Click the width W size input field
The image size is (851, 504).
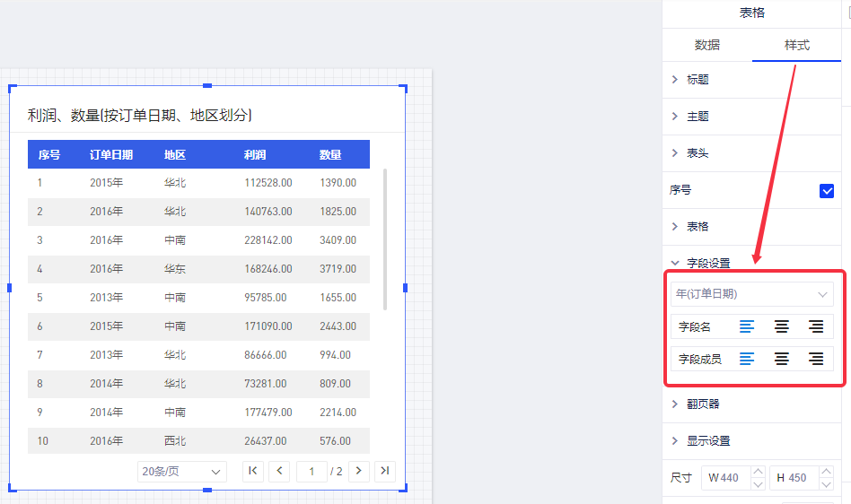click(725, 478)
